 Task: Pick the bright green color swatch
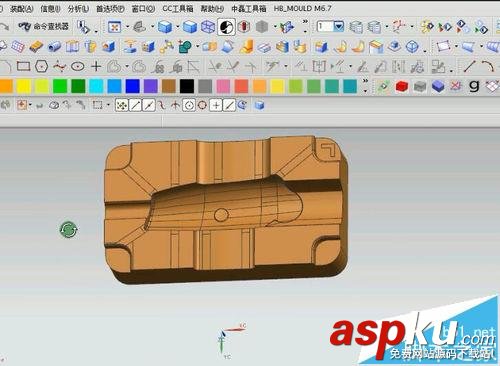[60, 86]
